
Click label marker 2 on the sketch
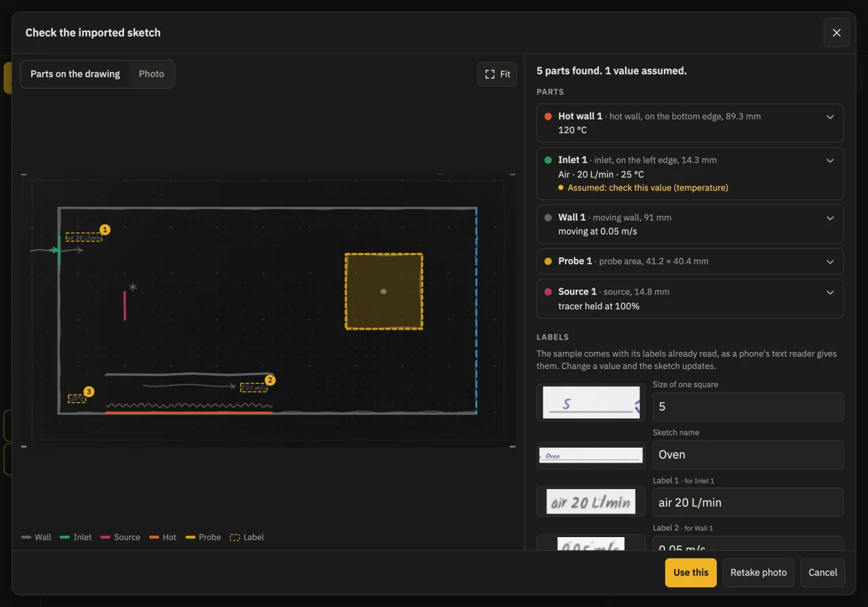click(270, 380)
